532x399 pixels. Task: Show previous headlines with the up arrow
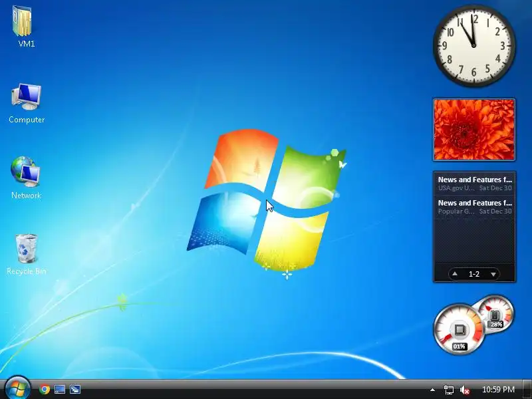coord(455,274)
